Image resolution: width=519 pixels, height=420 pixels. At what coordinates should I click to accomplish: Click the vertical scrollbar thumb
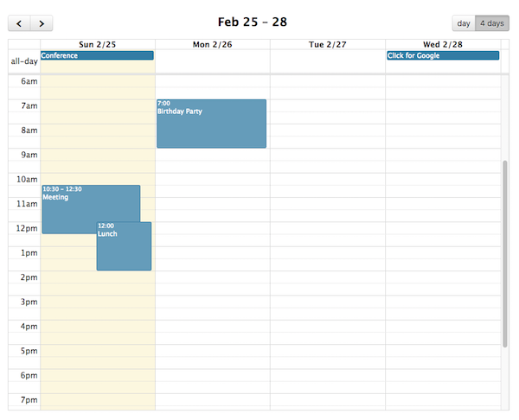click(x=505, y=254)
